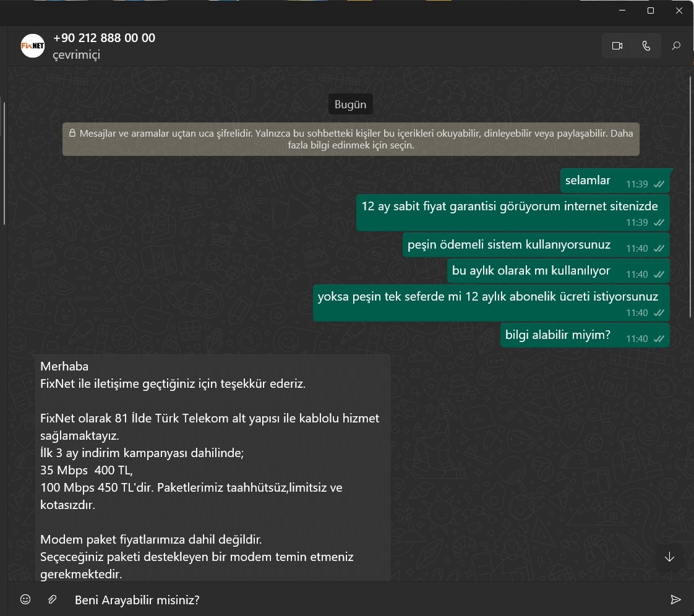Start a voice call with the contact
The height and width of the screenshot is (616, 694).
[x=646, y=46]
